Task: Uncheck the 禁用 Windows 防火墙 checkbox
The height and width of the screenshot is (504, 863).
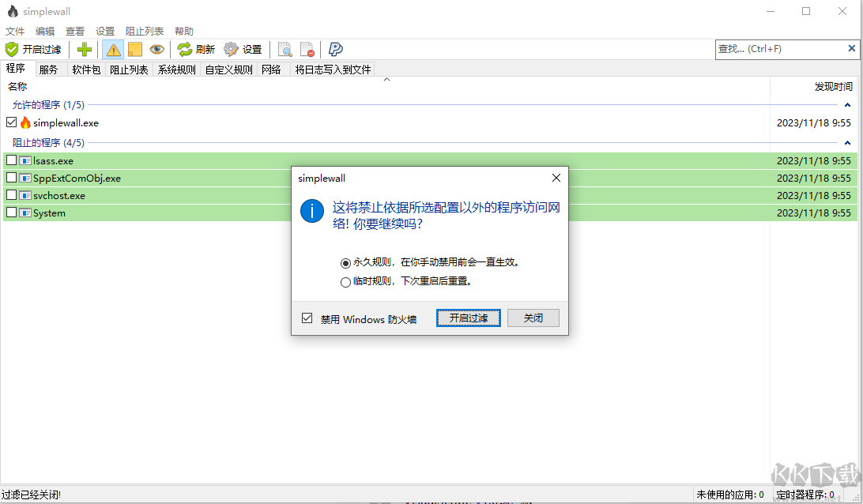Action: 307,318
